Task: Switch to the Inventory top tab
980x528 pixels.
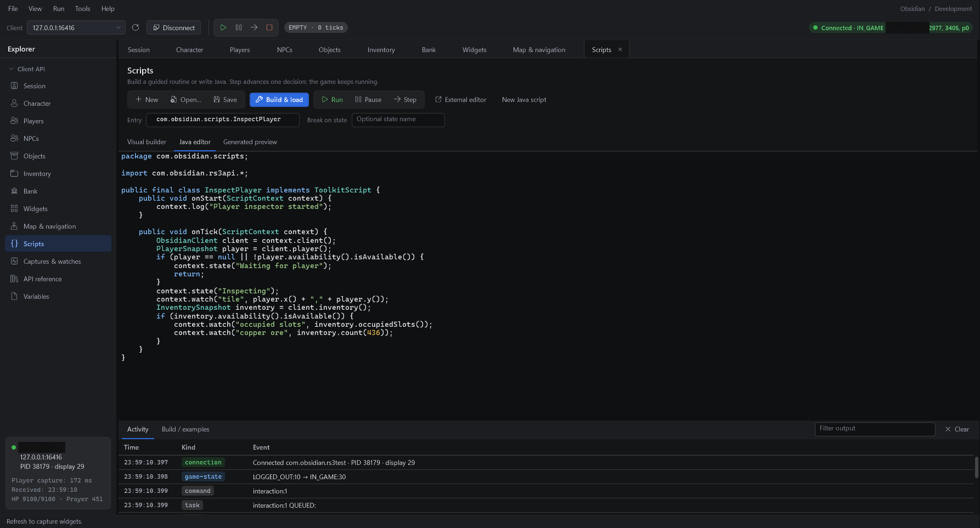Action: [381, 50]
